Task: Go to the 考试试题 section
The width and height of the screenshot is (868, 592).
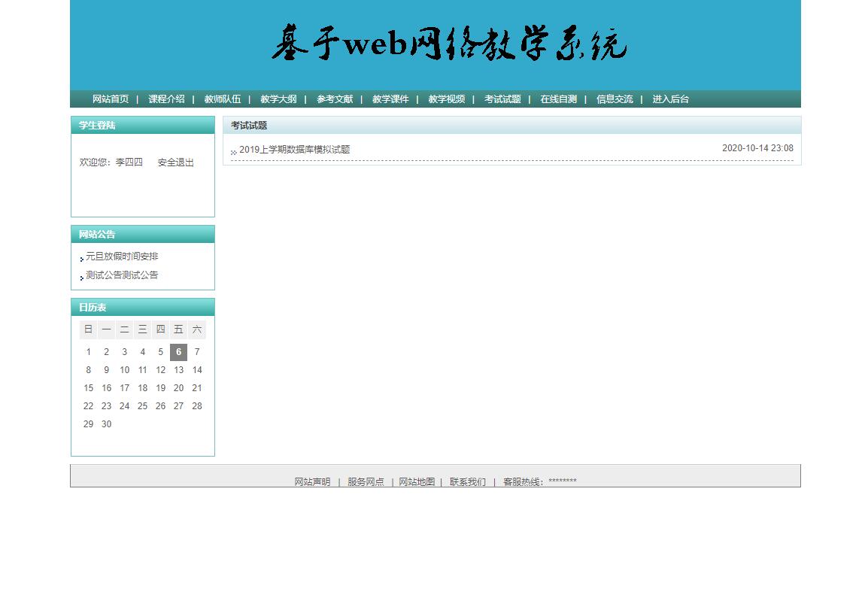Action: [502, 99]
